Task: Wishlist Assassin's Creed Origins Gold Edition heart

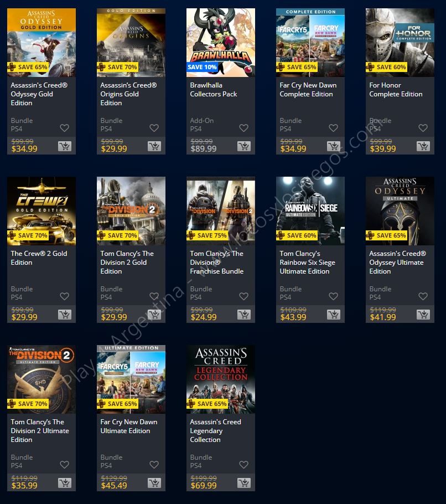Action: [154, 128]
